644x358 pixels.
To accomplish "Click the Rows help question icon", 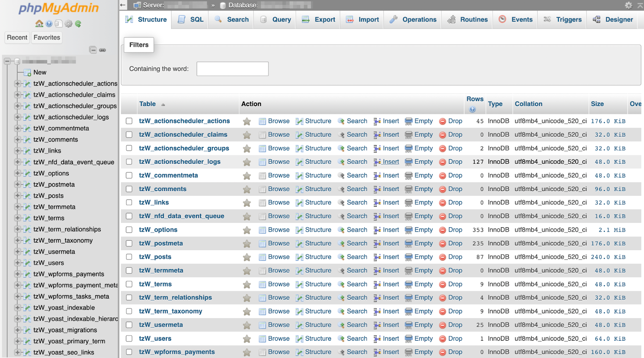I will 472,109.
